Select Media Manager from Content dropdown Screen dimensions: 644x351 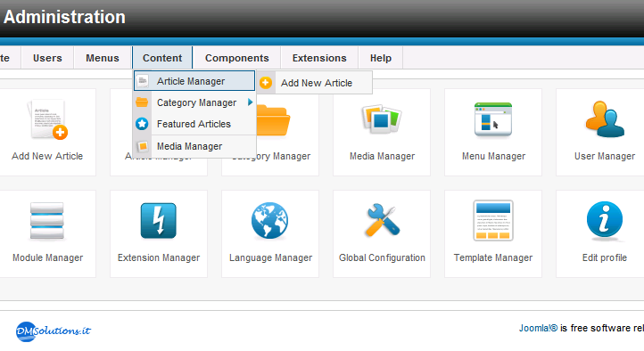[x=194, y=146]
